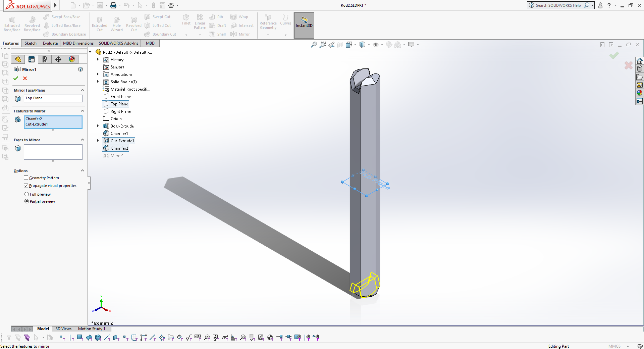This screenshot has height=349, width=644.
Task: Open the Appearances task pane icon
Action: [x=640, y=93]
